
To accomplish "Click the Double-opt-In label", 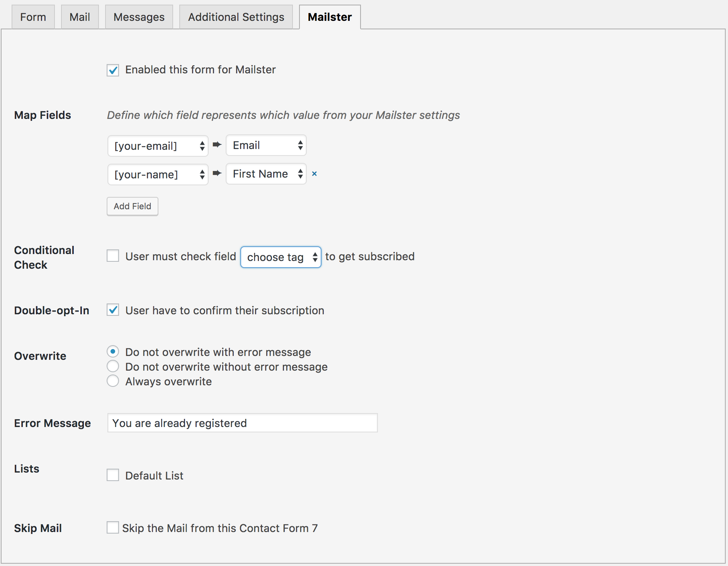I will [x=52, y=310].
